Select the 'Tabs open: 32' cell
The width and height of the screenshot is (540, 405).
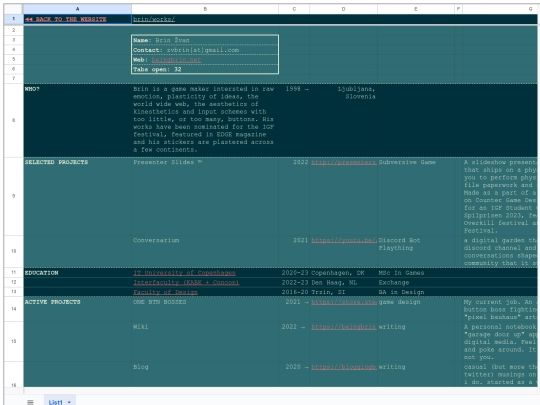[205, 69]
